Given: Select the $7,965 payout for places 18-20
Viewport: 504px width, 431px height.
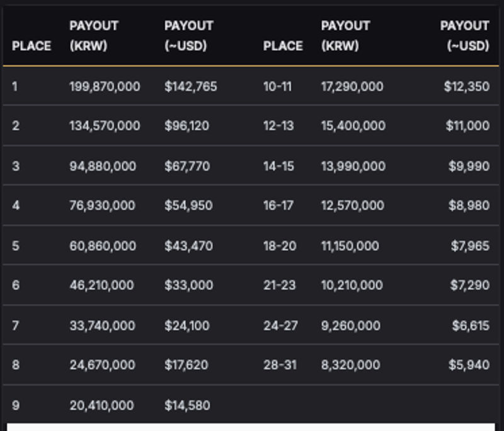Looking at the screenshot, I should click(x=470, y=246).
